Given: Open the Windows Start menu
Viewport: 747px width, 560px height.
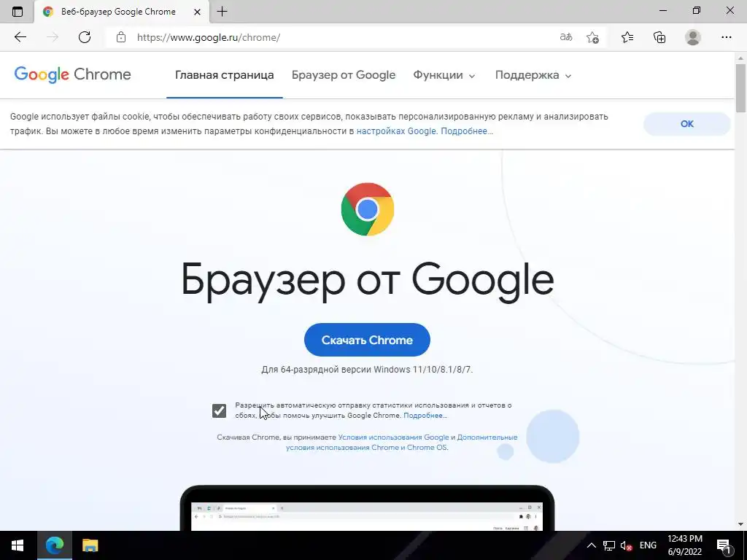Looking at the screenshot, I should pos(18,545).
